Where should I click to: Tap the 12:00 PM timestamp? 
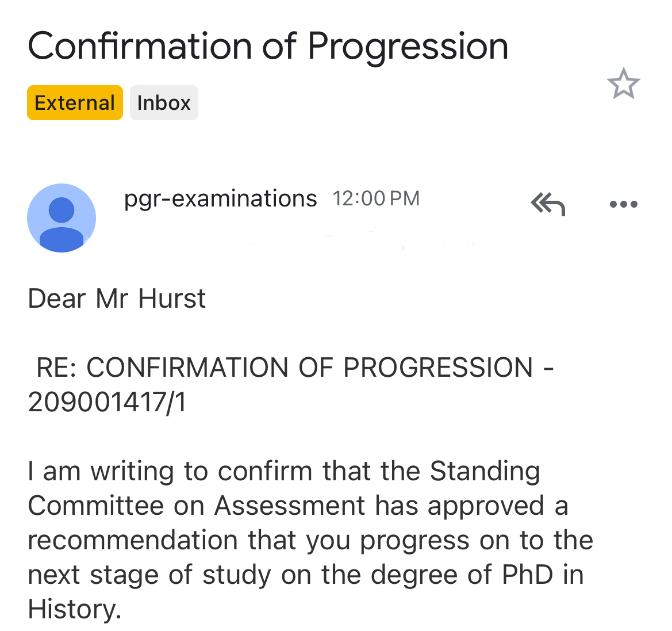coord(376,198)
